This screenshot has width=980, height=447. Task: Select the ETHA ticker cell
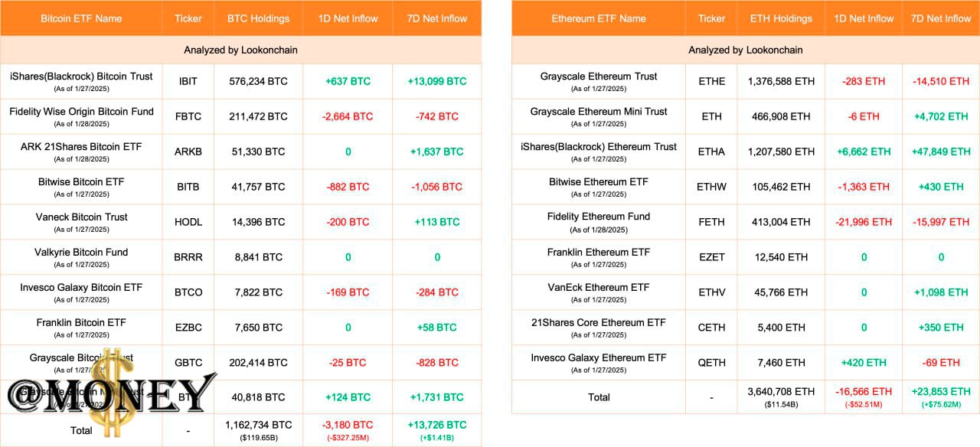711,152
